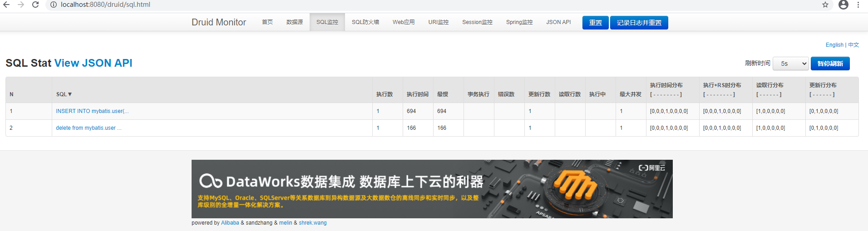
Task: Open the View JSON API link
Action: pos(94,63)
